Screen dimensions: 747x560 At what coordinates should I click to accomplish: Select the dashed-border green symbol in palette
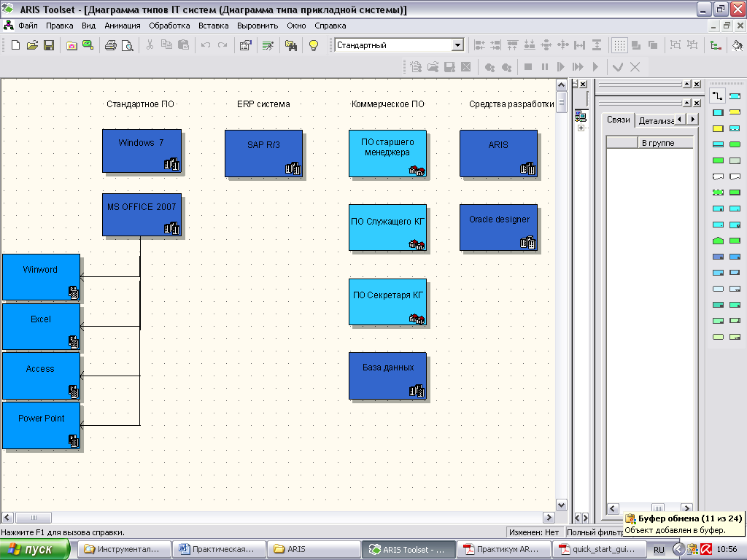point(718,192)
